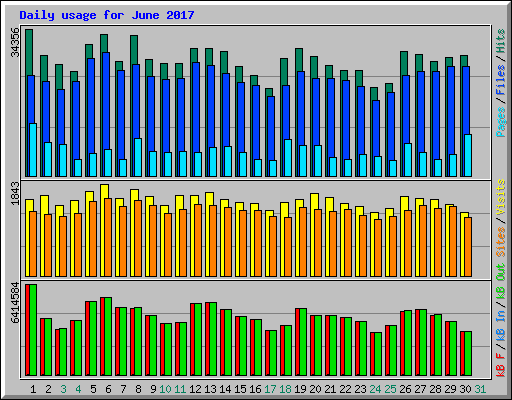Click the 'Sites' legend label
This screenshot has width=512, height=400.
point(501,242)
